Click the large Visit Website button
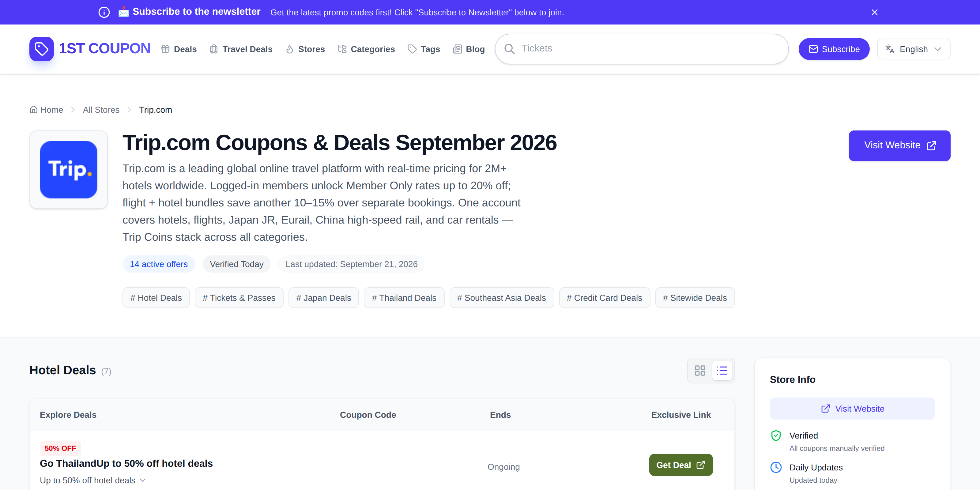This screenshot has height=490, width=980. pos(899,146)
